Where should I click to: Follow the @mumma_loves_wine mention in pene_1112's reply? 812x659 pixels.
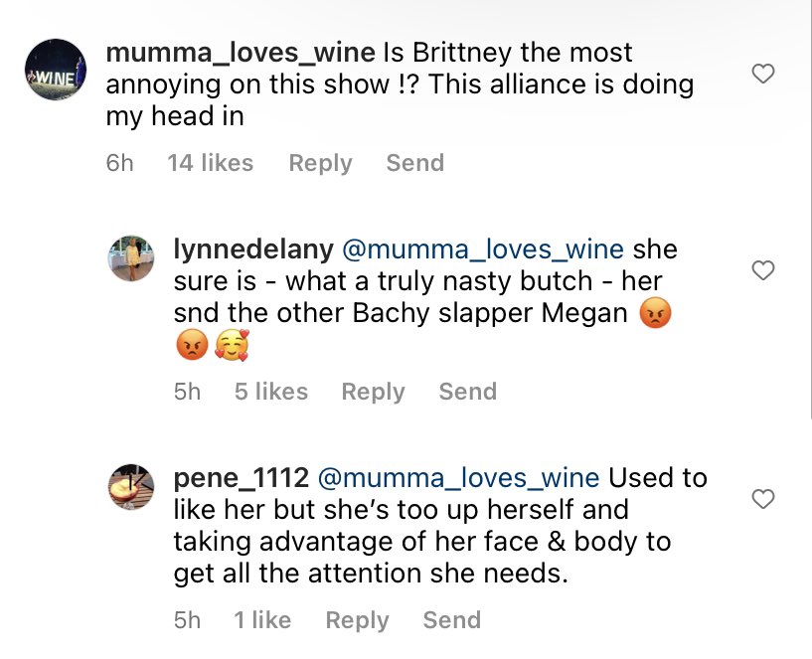click(458, 478)
